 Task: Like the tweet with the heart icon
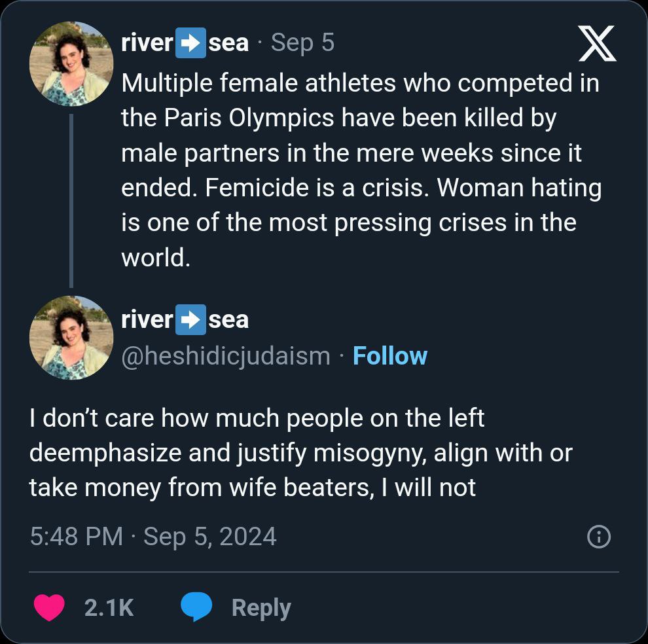pos(49,608)
